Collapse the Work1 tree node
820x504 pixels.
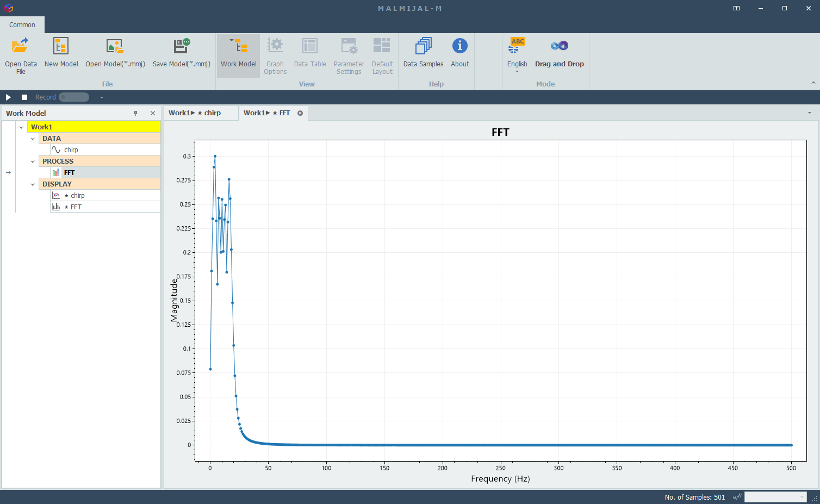point(21,127)
